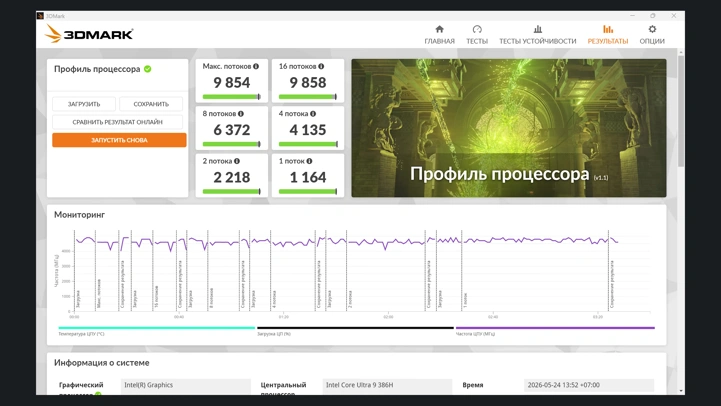
Task: Click the 6 372 score value
Action: (x=231, y=130)
